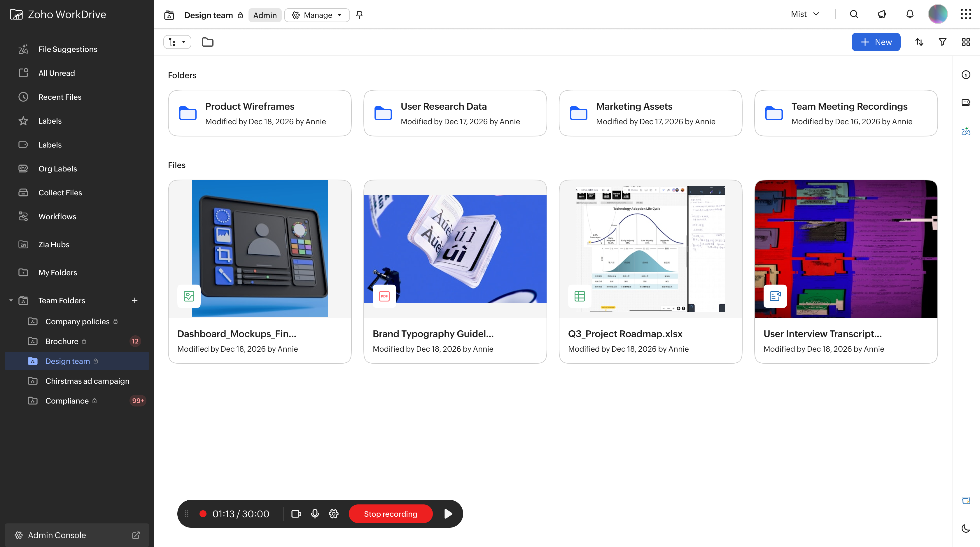
Task: Open the Q3_Project Roadmap.xlsx thumbnail
Action: coord(650,249)
